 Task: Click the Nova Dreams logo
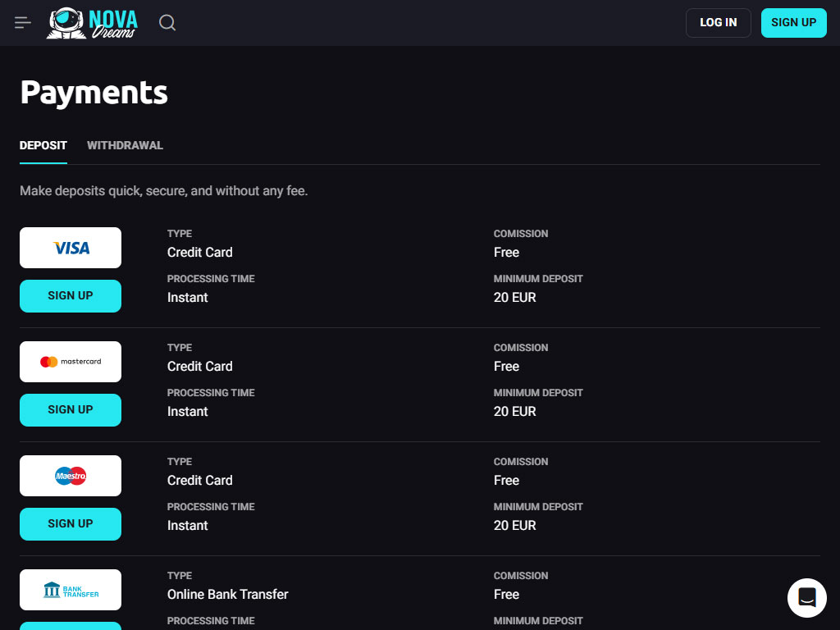coord(92,23)
